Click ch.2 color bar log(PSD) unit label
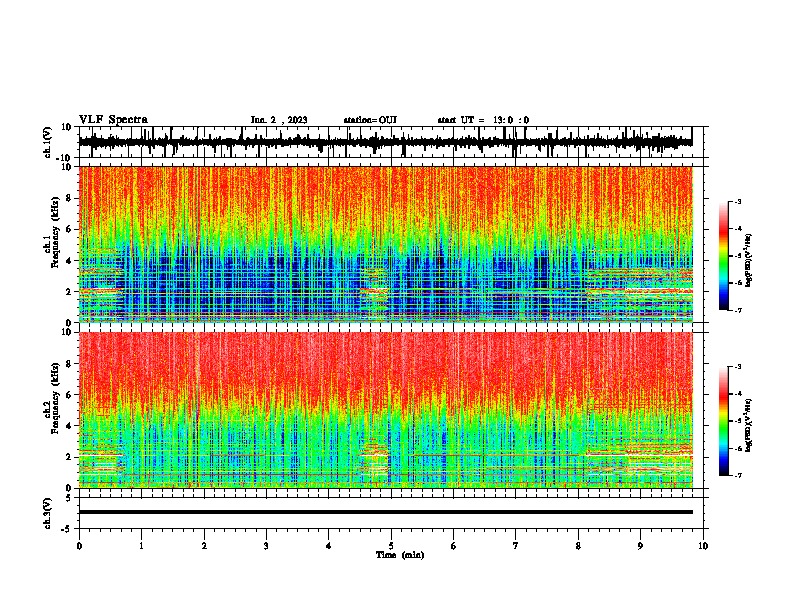Image resolution: width=792 pixels, height=612 pixels. coord(749,425)
